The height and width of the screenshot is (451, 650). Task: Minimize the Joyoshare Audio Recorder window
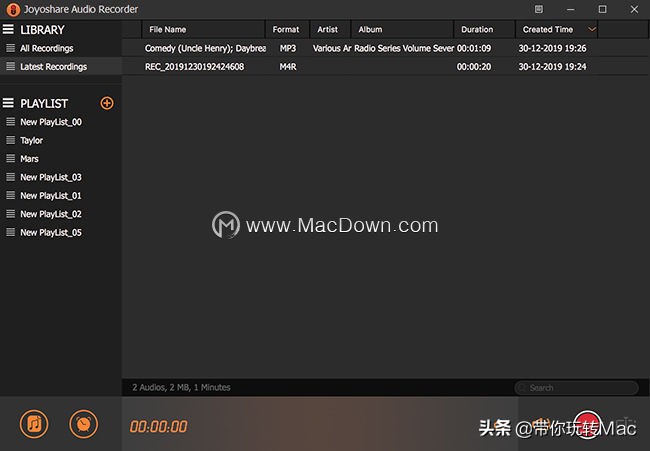tap(571, 9)
